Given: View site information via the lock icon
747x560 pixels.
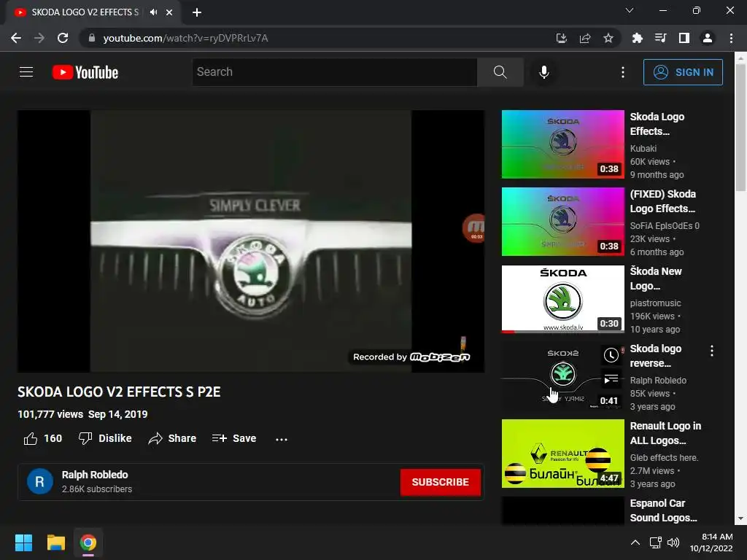Looking at the screenshot, I should pyautogui.click(x=92, y=38).
